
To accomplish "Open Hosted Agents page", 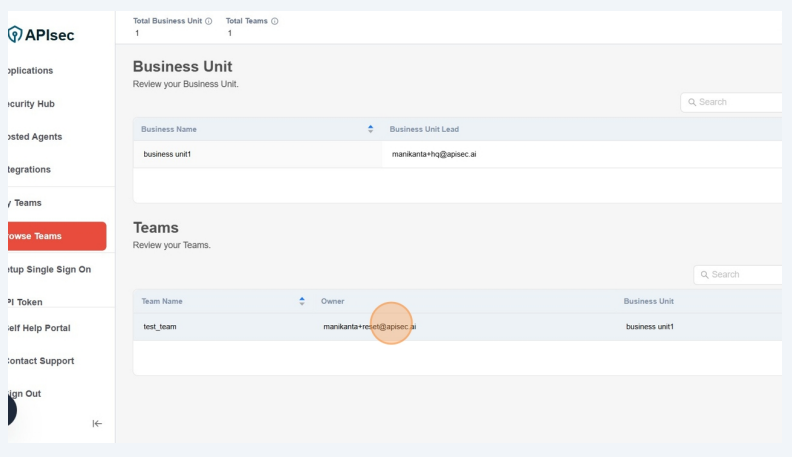I will [34, 137].
